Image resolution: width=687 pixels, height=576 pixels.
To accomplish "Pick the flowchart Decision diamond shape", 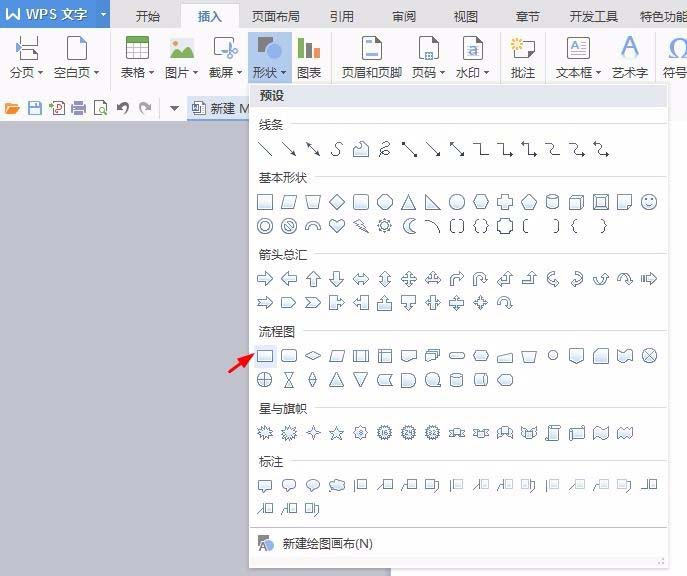I will [313, 356].
